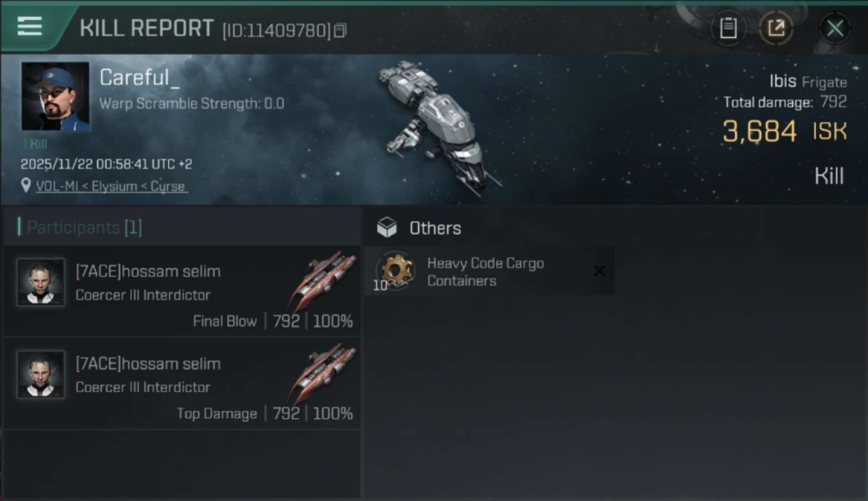Click the X on the Heavy Code Cargo row
Screen dimensions: 868x501
pos(599,271)
